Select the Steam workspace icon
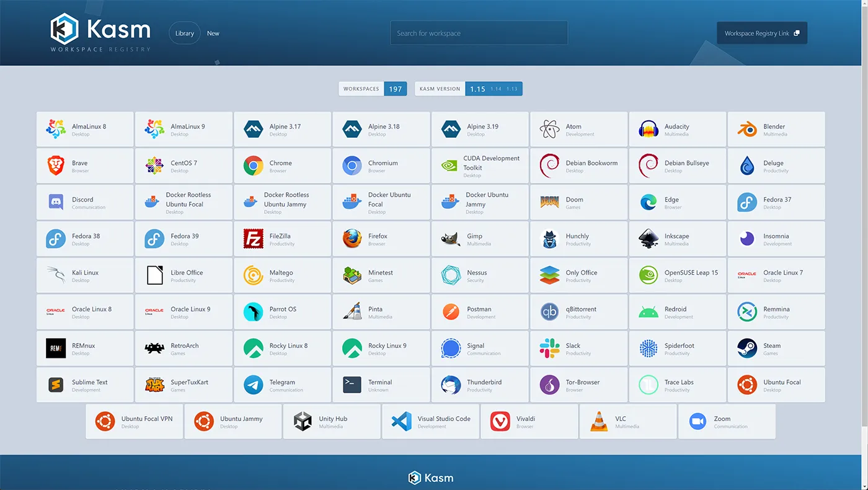 (746, 349)
